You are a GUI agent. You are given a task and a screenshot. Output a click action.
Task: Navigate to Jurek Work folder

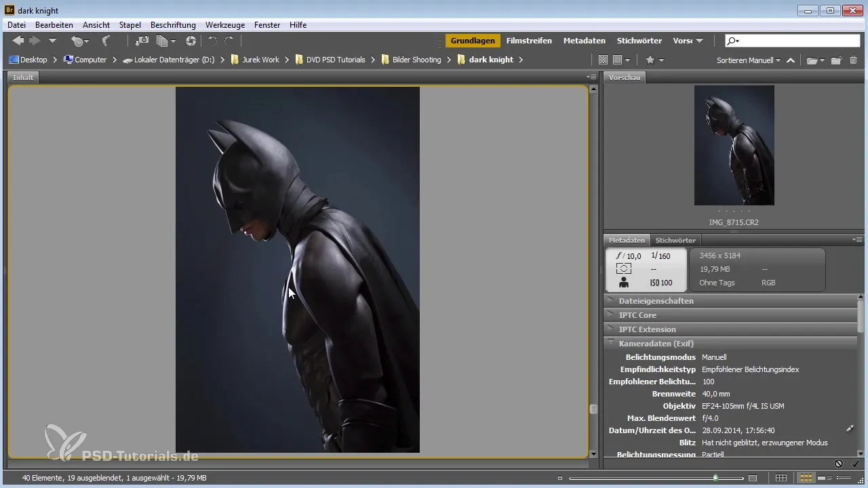click(255, 60)
